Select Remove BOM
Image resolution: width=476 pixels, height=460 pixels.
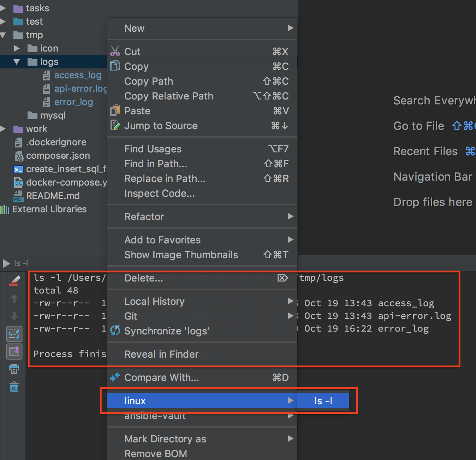[202, 454]
